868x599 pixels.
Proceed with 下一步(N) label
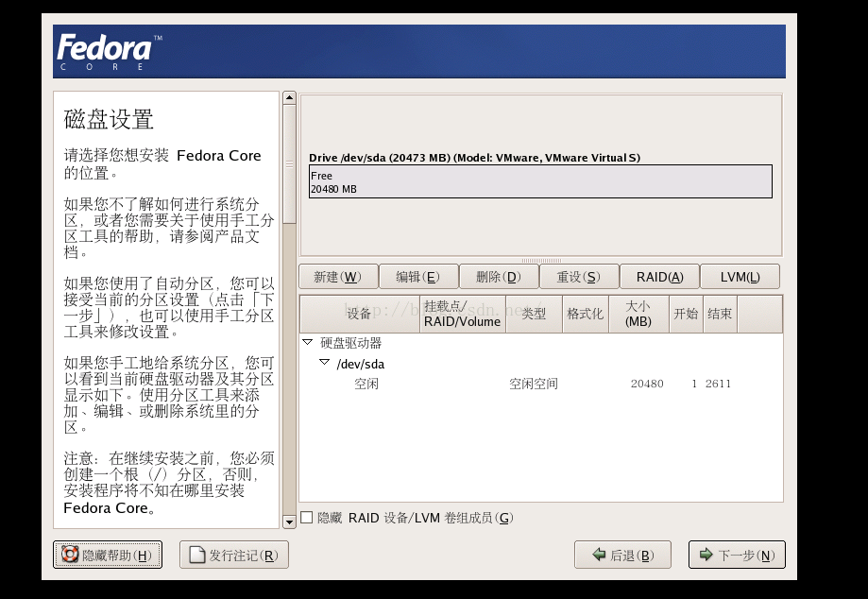[x=746, y=556]
